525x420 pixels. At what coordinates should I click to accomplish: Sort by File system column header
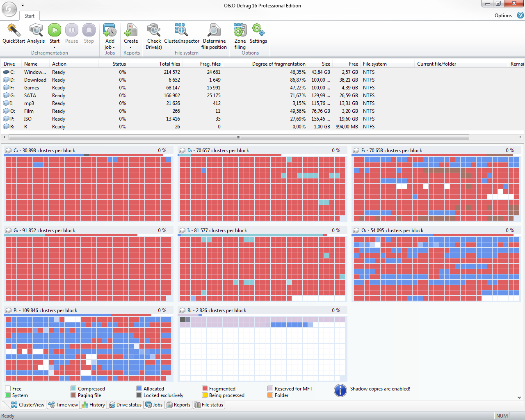[388, 64]
